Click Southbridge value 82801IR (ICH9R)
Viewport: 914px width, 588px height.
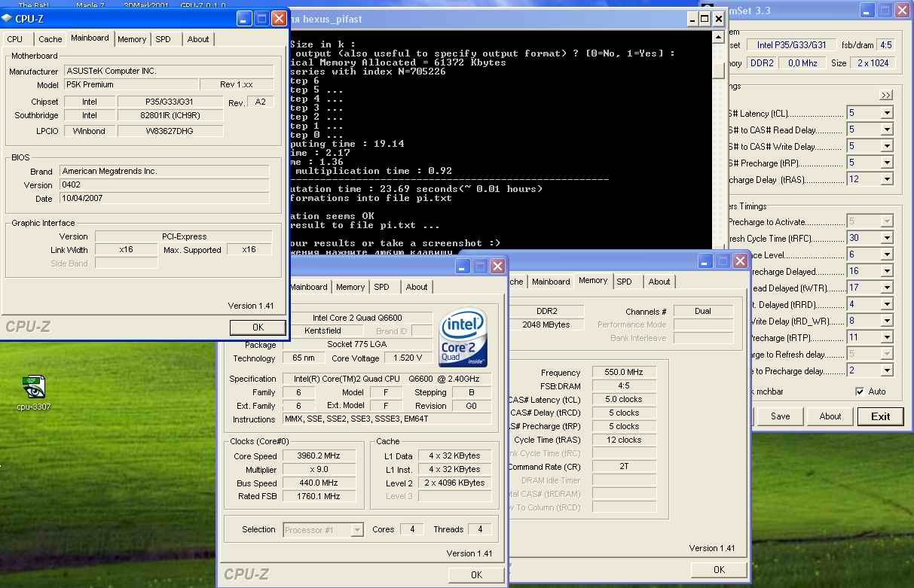click(x=171, y=116)
